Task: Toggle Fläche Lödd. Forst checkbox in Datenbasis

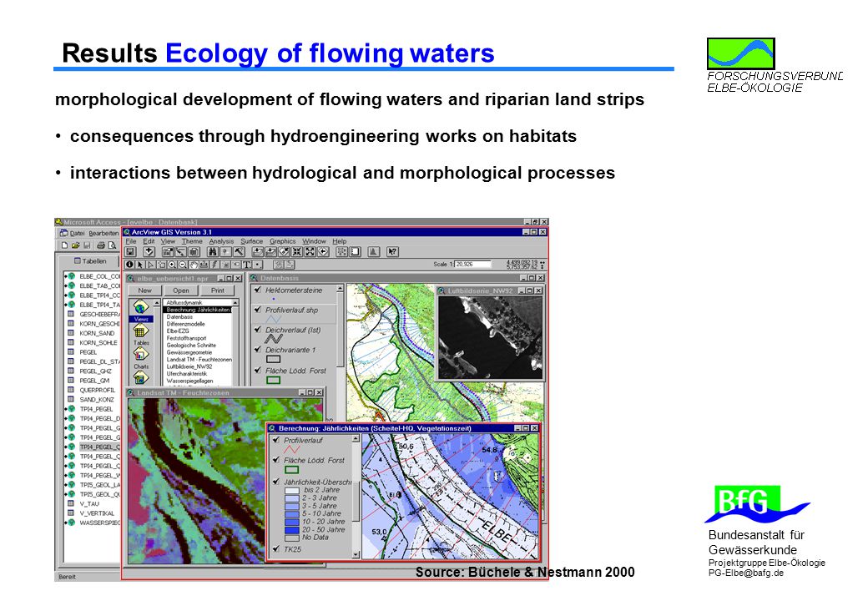Action: click(257, 371)
